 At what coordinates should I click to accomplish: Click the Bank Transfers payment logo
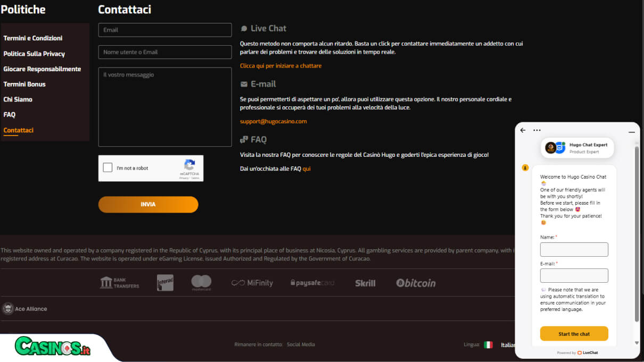120,283
